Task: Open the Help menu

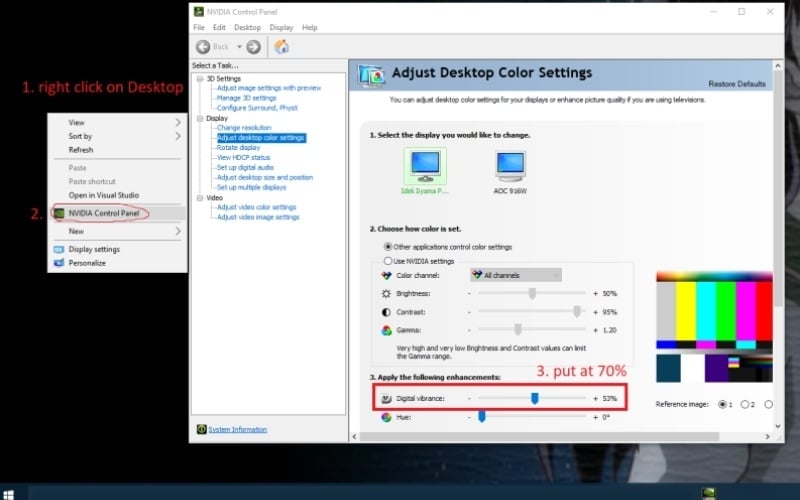Action: click(x=309, y=27)
